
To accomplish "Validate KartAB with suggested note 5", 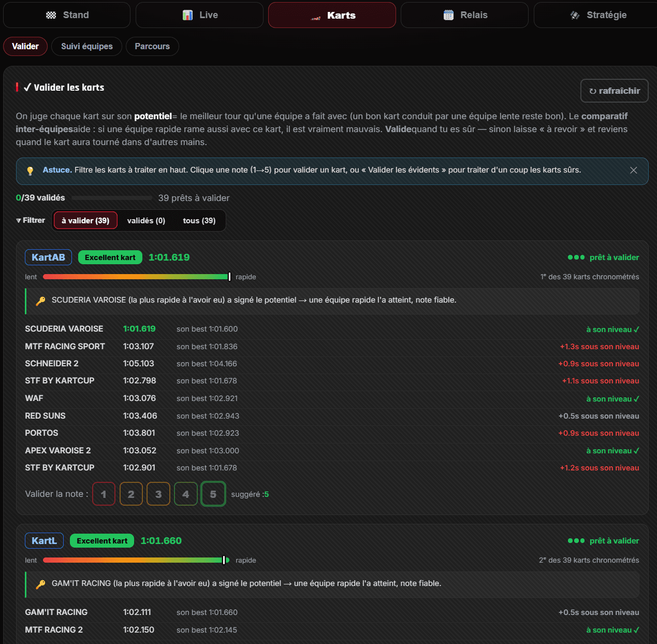I will (x=213, y=494).
